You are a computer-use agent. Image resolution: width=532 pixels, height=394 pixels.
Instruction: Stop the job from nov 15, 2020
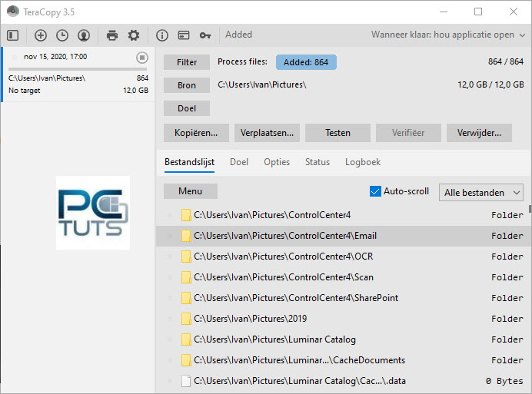(142, 58)
